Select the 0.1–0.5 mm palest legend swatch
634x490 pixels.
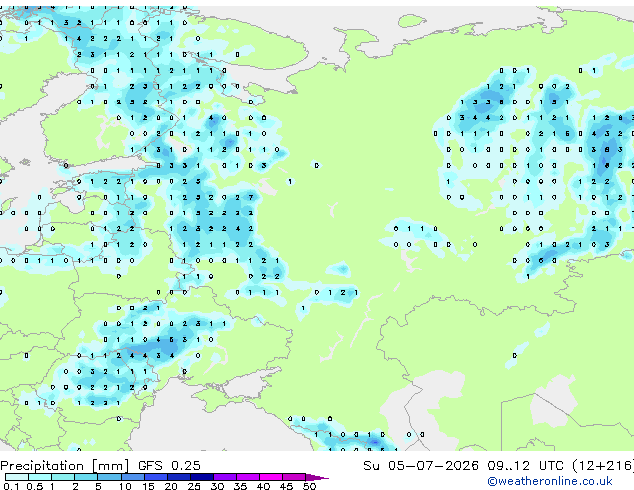[x=17, y=477]
